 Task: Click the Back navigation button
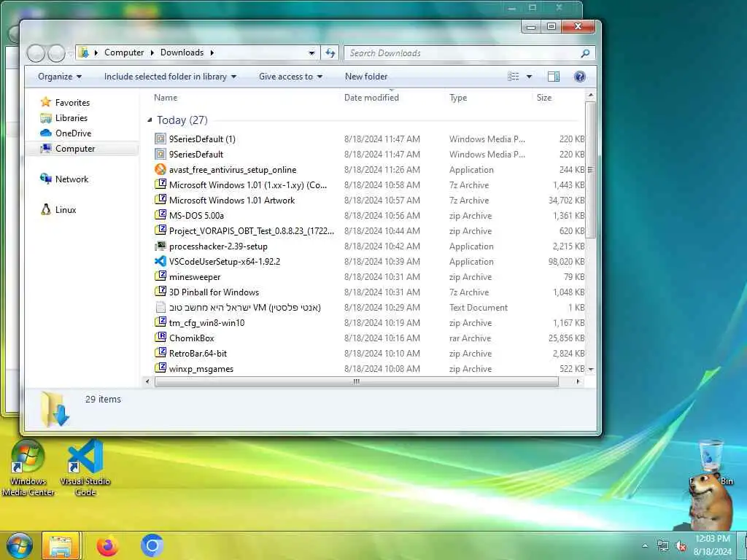click(36, 53)
